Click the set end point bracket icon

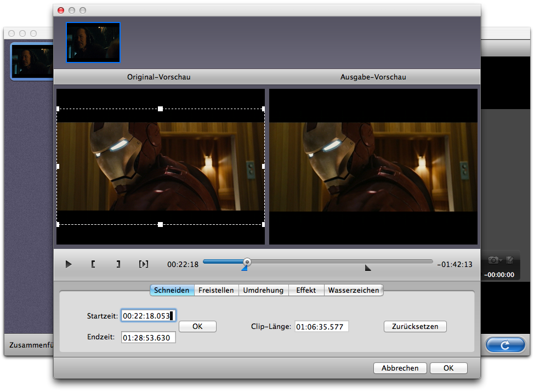[x=118, y=264]
